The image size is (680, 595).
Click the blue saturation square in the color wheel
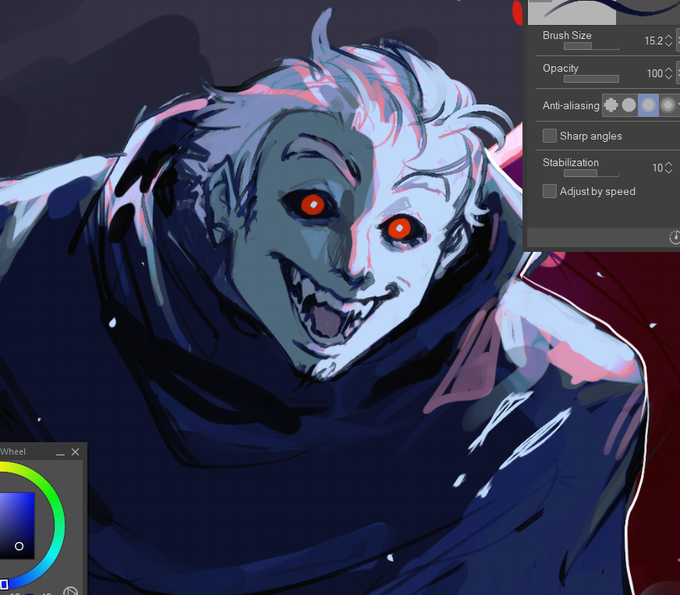[17, 525]
